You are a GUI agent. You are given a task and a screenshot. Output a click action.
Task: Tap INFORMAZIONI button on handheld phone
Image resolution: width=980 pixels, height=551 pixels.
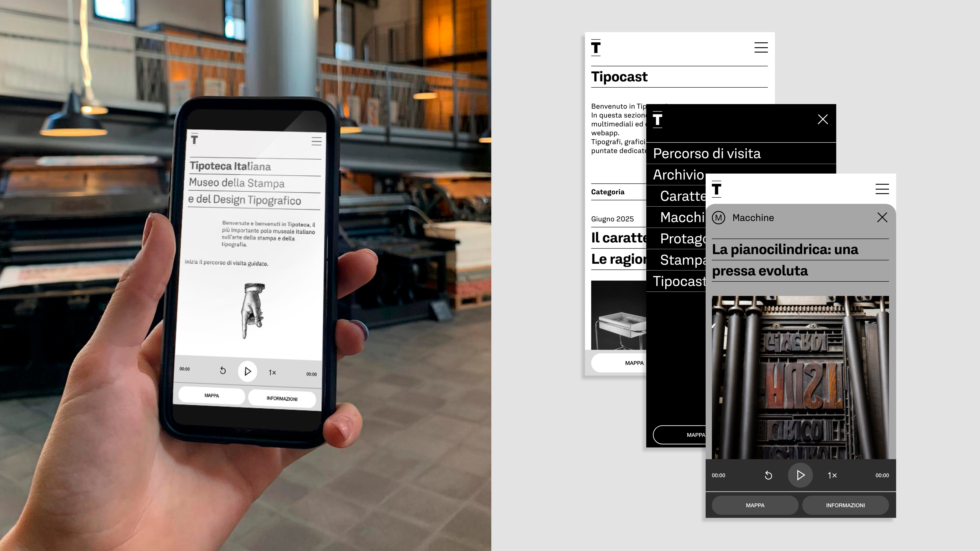point(282,399)
